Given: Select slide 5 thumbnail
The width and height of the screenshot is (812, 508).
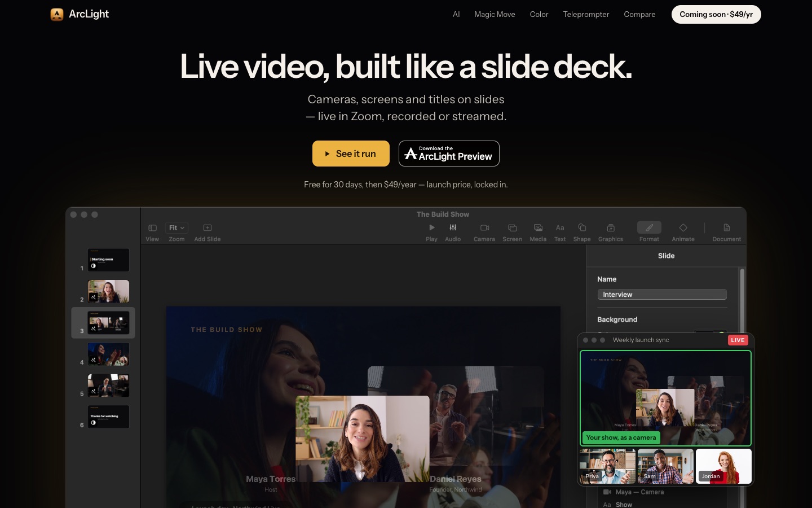Looking at the screenshot, I should (108, 386).
